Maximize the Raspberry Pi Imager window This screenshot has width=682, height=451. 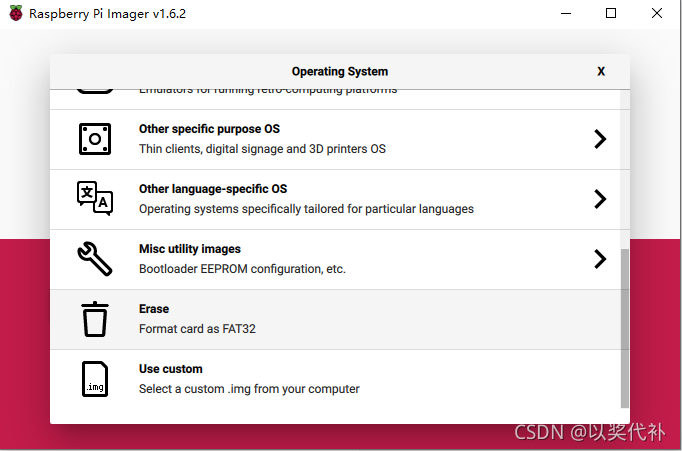coord(611,13)
